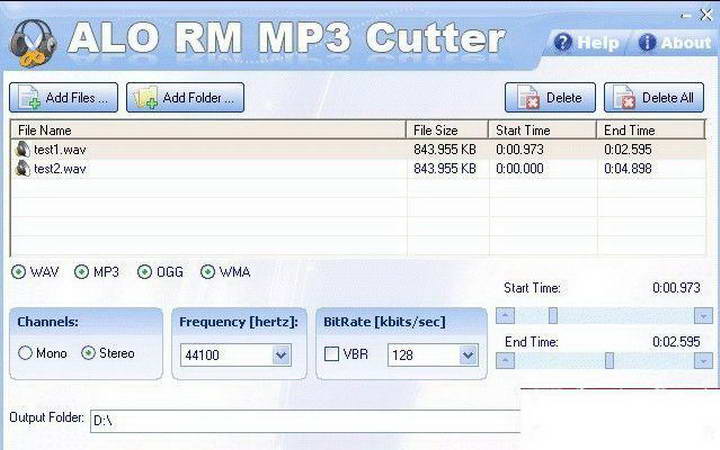Click the speaker icon beside test1.wav
Screen dimensions: 720x450
[x=23, y=149]
